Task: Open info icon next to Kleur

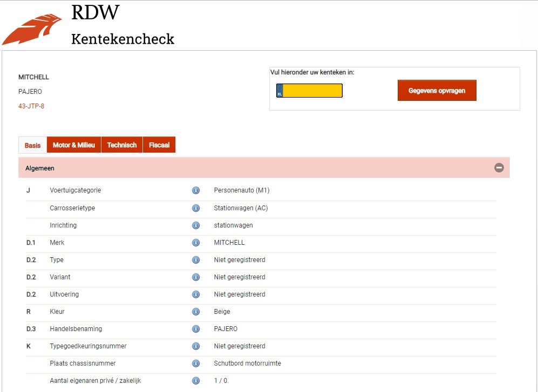Action: click(196, 312)
